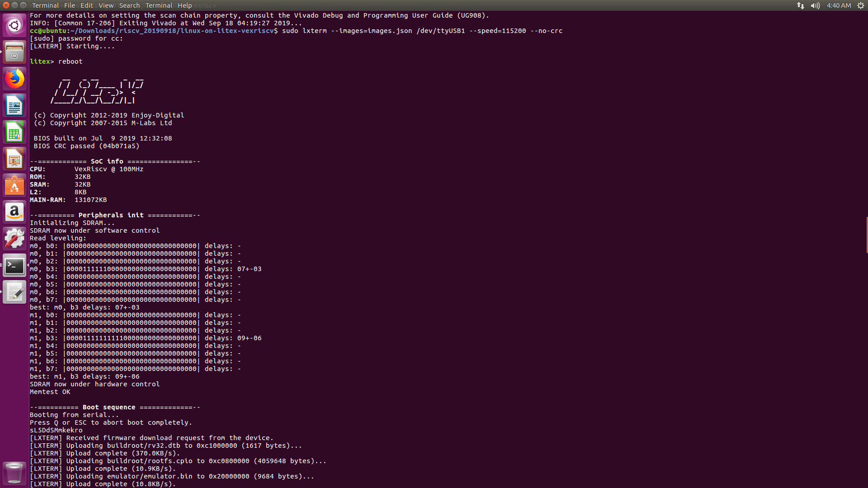
Task: Open the Text Editor from the launcher
Action: [14, 292]
